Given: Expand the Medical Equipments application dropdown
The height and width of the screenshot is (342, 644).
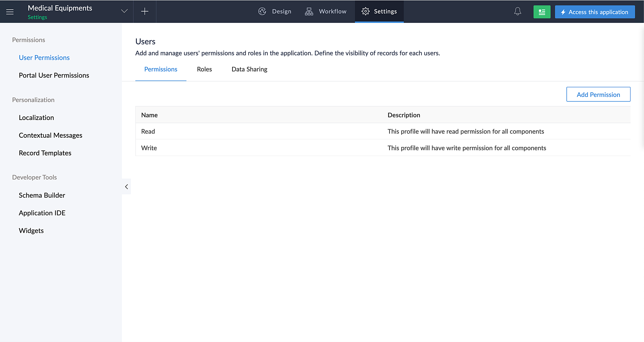Looking at the screenshot, I should click(124, 11).
